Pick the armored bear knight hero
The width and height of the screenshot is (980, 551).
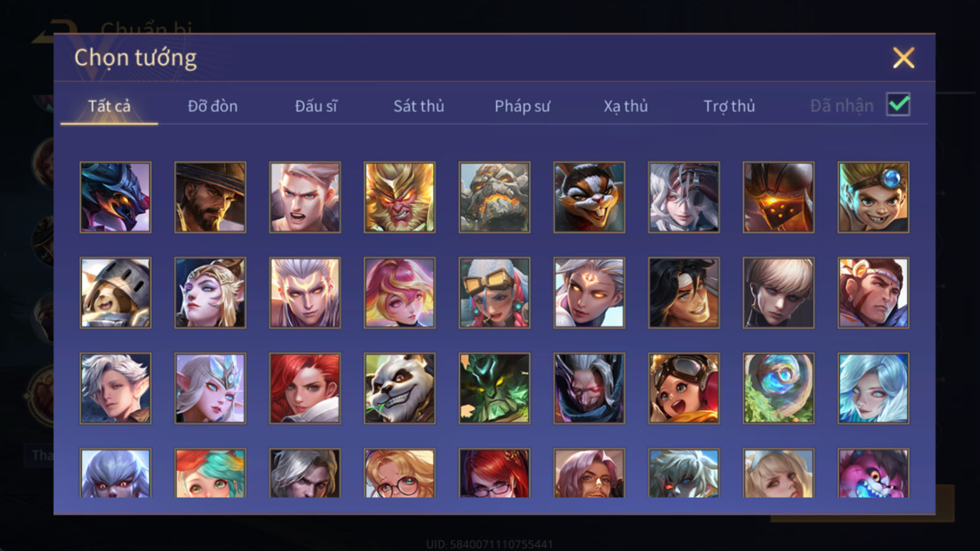[x=115, y=293]
